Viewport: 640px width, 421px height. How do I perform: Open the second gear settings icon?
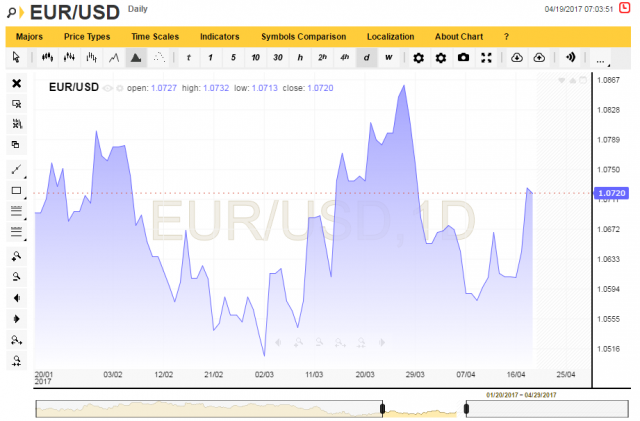441,58
